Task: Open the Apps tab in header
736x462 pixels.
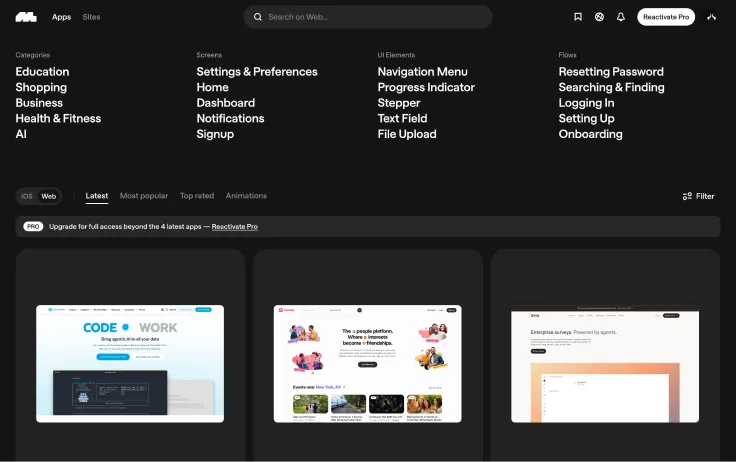Action: pyautogui.click(x=61, y=17)
